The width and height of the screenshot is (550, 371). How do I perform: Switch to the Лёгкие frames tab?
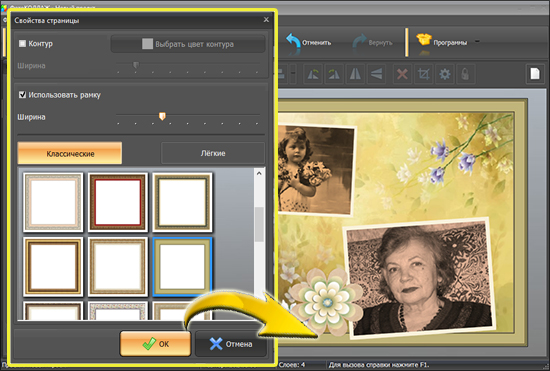(x=213, y=153)
